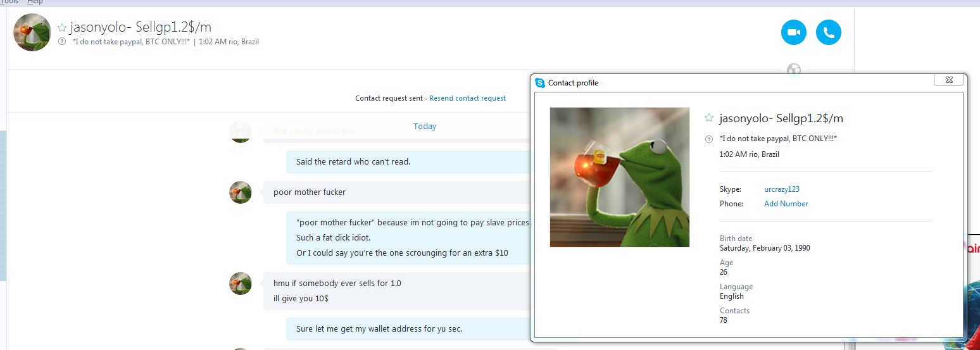
Task: Click the globe icon below the call buttons
Action: coord(794,68)
